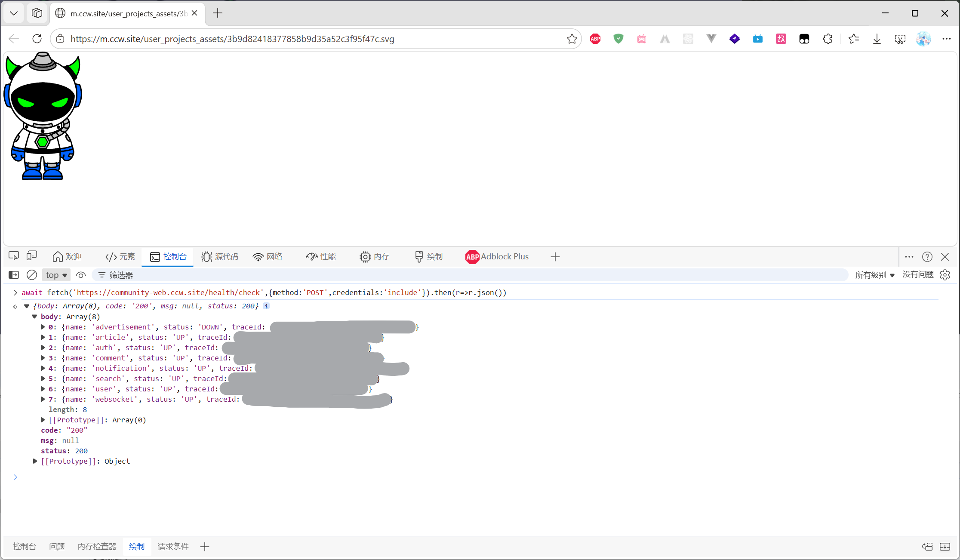Switch to the 绘制 top tab
960x560 pixels.
[428, 257]
